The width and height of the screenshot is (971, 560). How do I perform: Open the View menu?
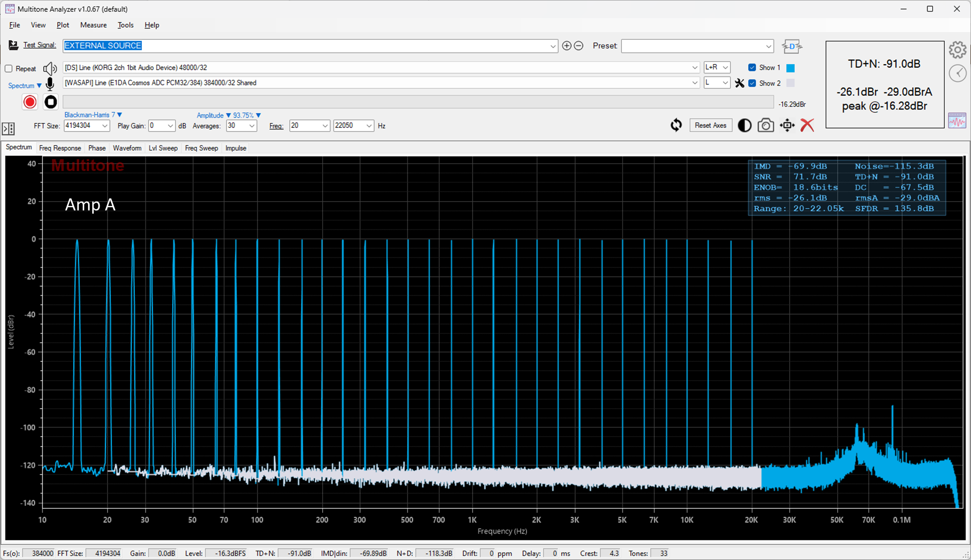[x=38, y=25]
